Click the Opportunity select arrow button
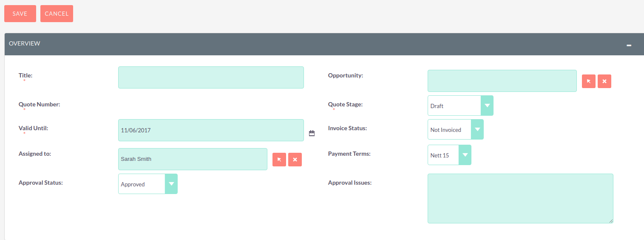Image resolution: width=644 pixels, height=240 pixels. [x=588, y=81]
